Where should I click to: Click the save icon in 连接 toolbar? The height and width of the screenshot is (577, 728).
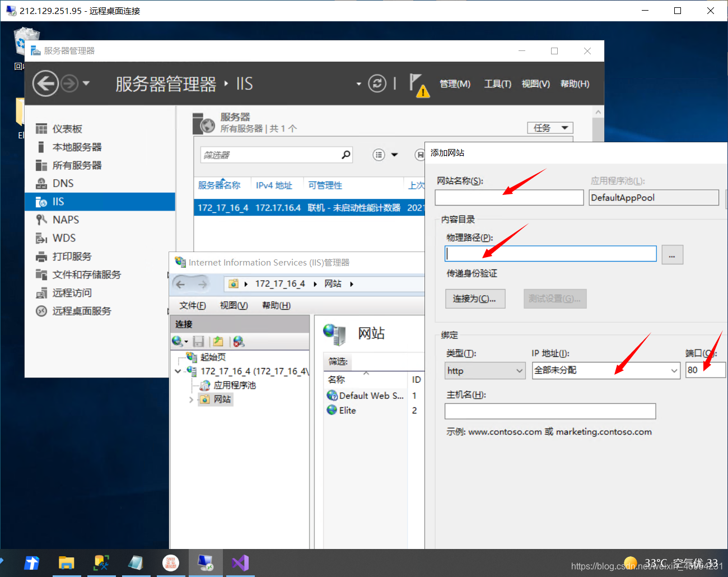coord(198,341)
